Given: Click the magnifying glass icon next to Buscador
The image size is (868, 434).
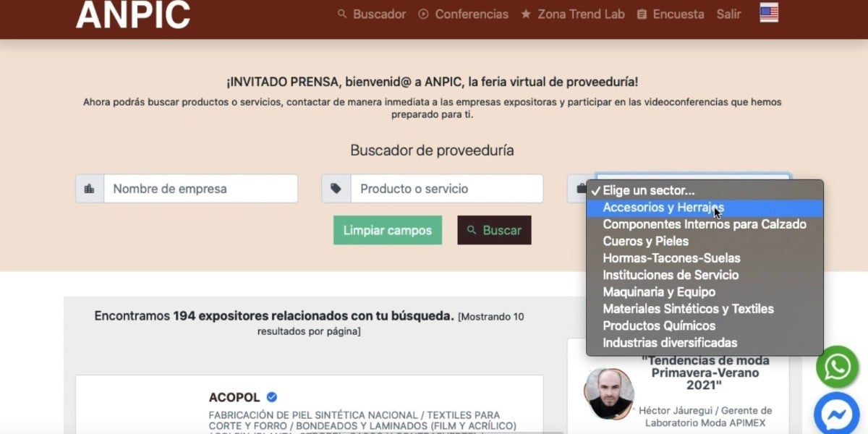Looking at the screenshot, I should coord(341,13).
